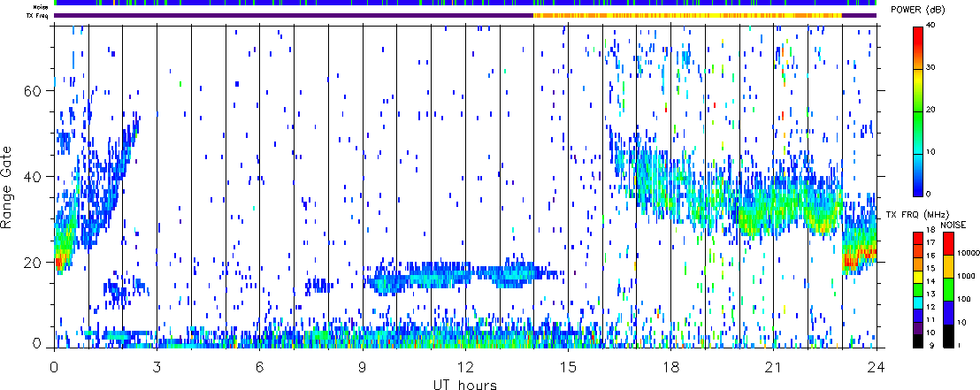Click the purple segment of the TX Freq strip
The width and height of the screenshot is (980, 390).
[294, 16]
